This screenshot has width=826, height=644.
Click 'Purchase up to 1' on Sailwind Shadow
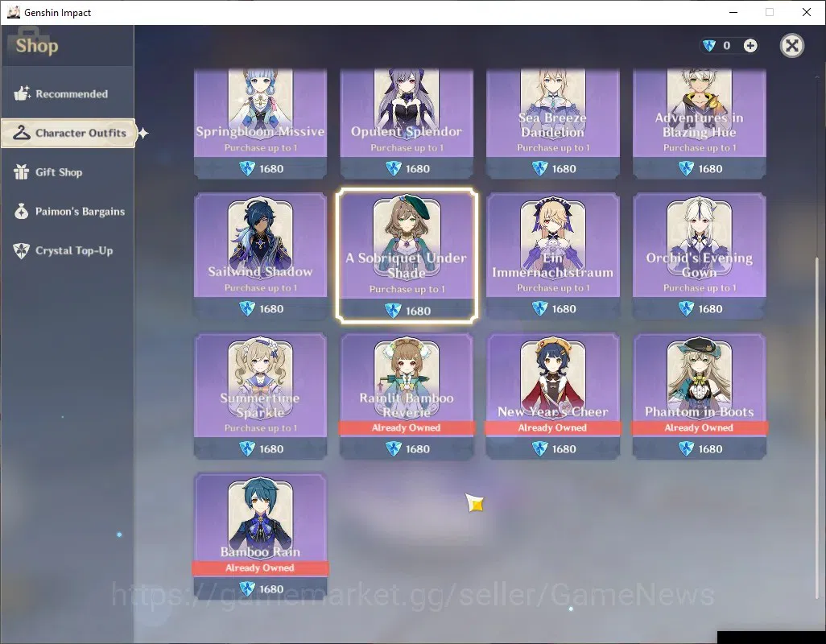261,288
